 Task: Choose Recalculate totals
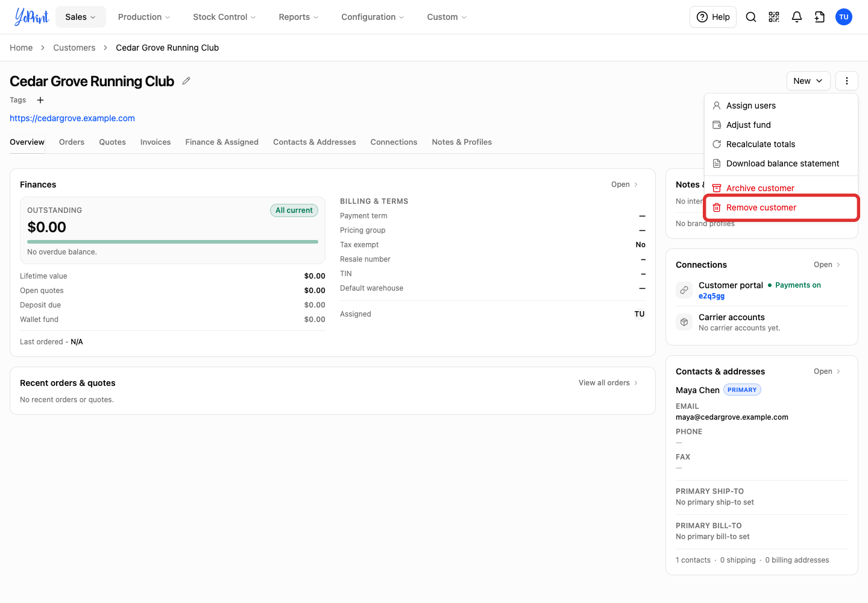(781, 144)
